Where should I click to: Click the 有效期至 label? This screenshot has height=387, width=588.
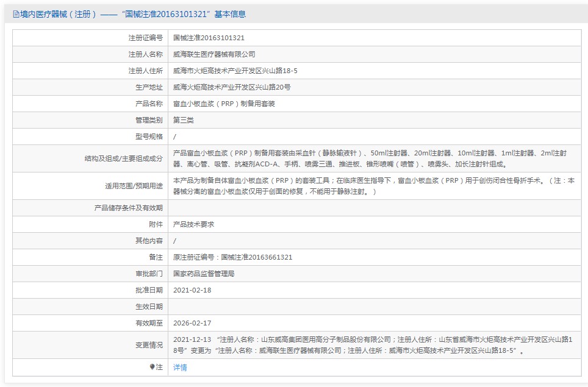[149, 323]
